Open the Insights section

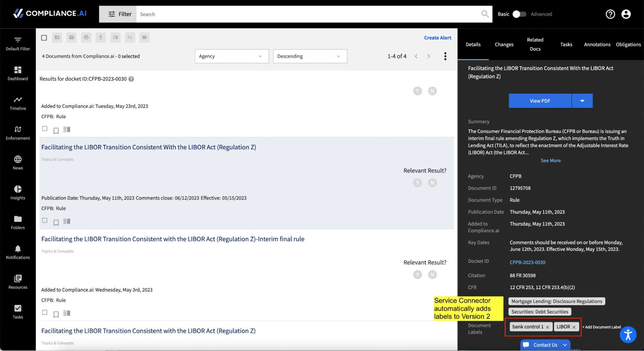pyautogui.click(x=18, y=193)
